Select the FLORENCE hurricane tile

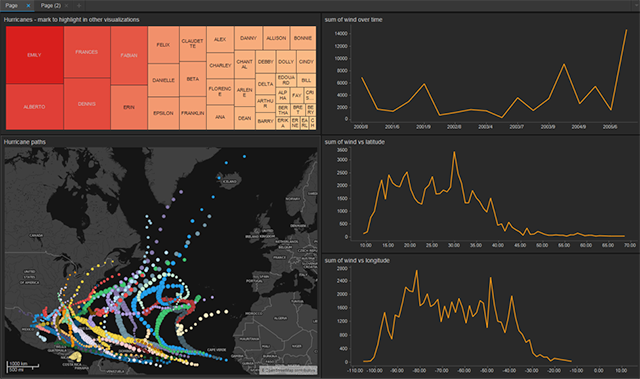[220, 91]
